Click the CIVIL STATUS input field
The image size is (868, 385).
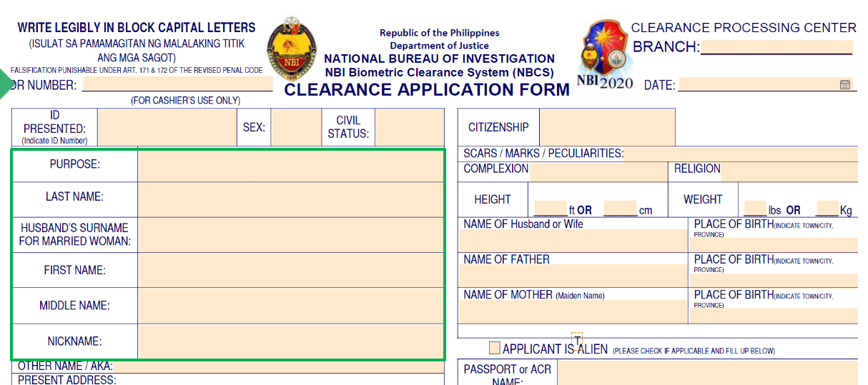[x=409, y=128]
